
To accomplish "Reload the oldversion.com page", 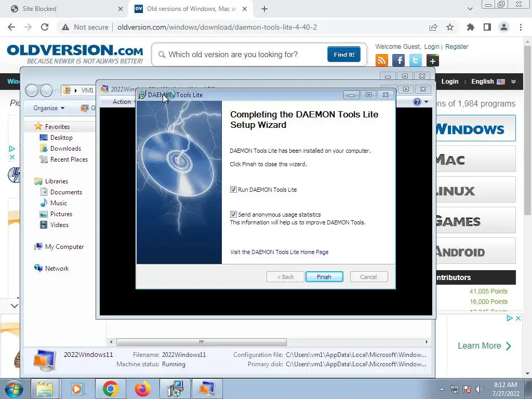I will pos(45,27).
